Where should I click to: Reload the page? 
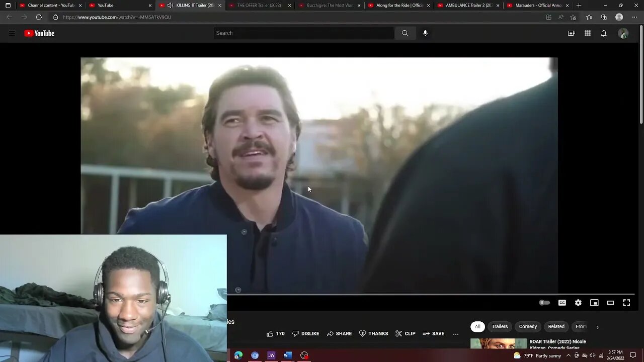point(39,17)
